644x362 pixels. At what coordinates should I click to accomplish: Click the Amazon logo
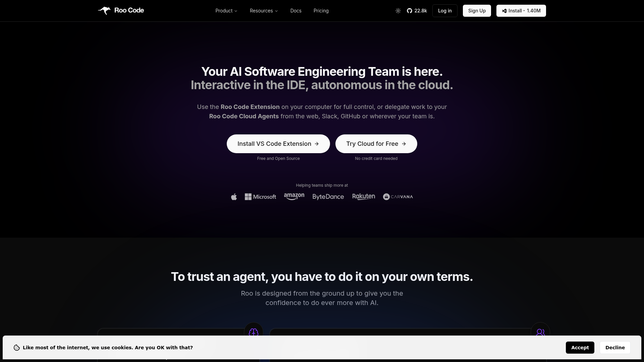coord(294,196)
